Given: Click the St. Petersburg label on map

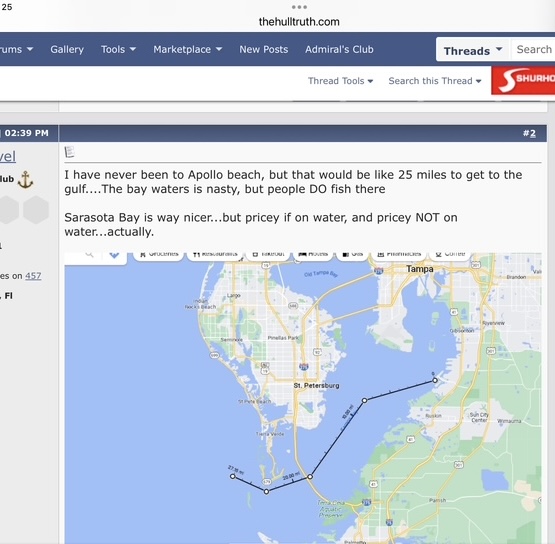Looking at the screenshot, I should [316, 385].
